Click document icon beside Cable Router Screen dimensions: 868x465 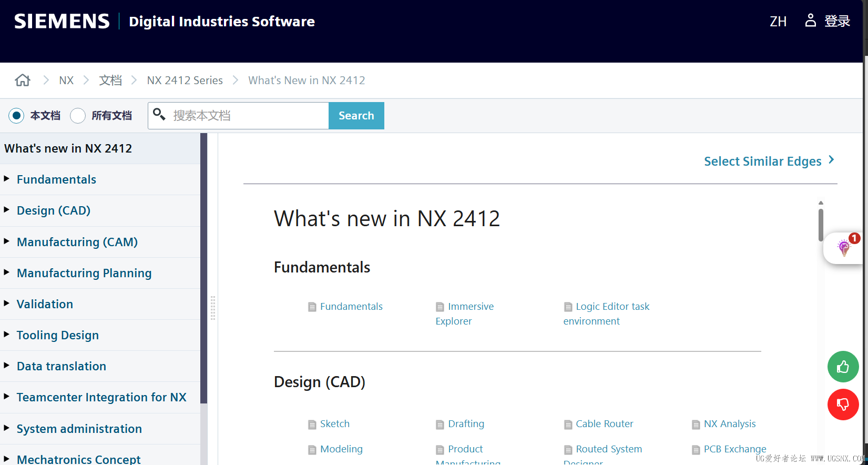point(568,424)
